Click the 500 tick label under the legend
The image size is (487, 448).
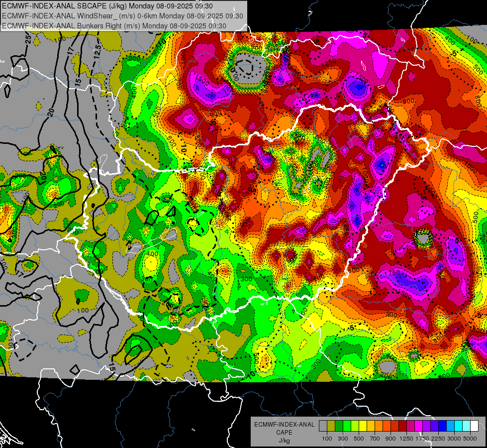[x=359, y=439]
